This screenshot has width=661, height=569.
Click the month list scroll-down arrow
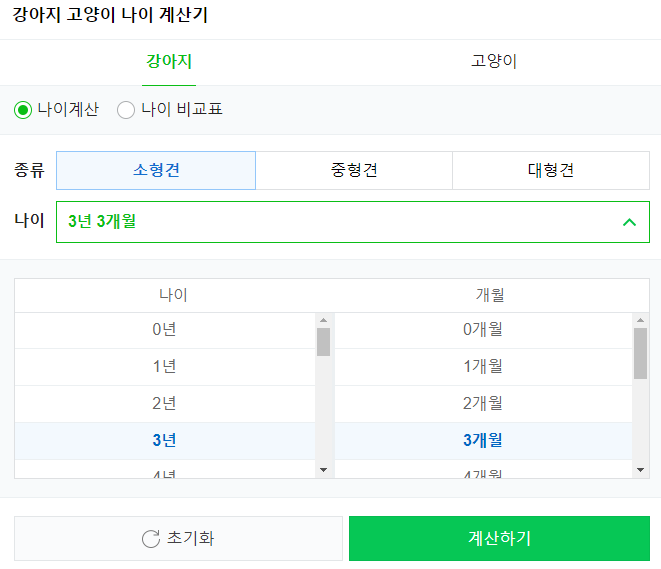640,470
